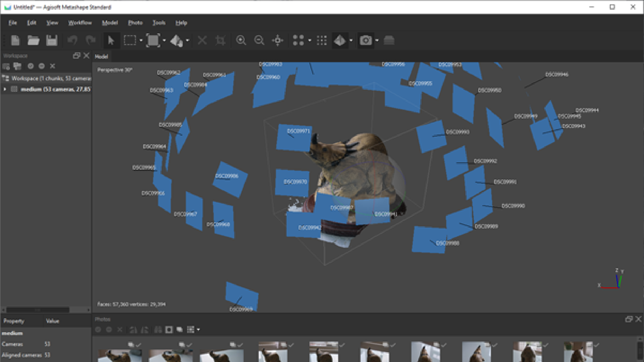Viewport: 644px width, 362px height.
Task: Open the Resize Region dropdown arrow
Action: pos(164,41)
